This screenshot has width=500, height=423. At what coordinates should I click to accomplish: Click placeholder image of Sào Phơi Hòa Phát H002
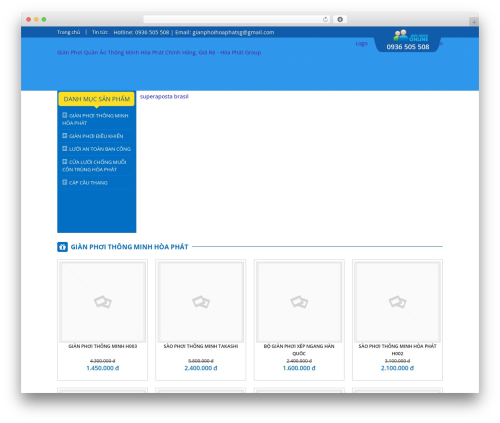398,302
